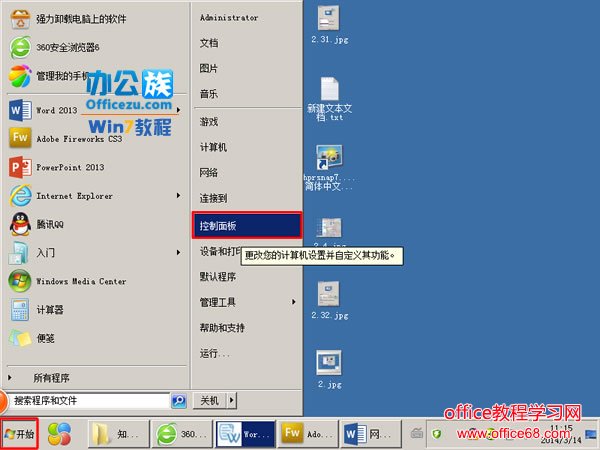Open shutdown options arrow next to 关机
This screenshot has height=450, width=600.
232,401
